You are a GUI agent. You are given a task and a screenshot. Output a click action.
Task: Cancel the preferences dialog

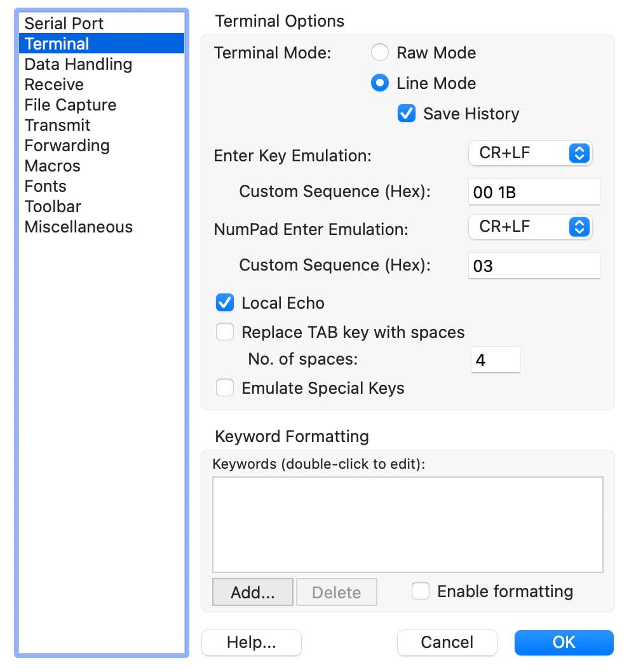[x=447, y=642]
